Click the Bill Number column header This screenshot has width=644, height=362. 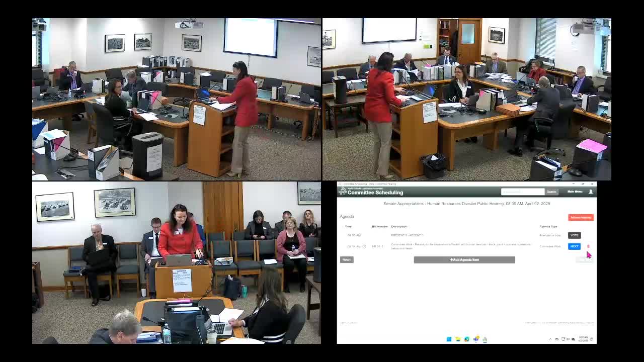pyautogui.click(x=380, y=226)
